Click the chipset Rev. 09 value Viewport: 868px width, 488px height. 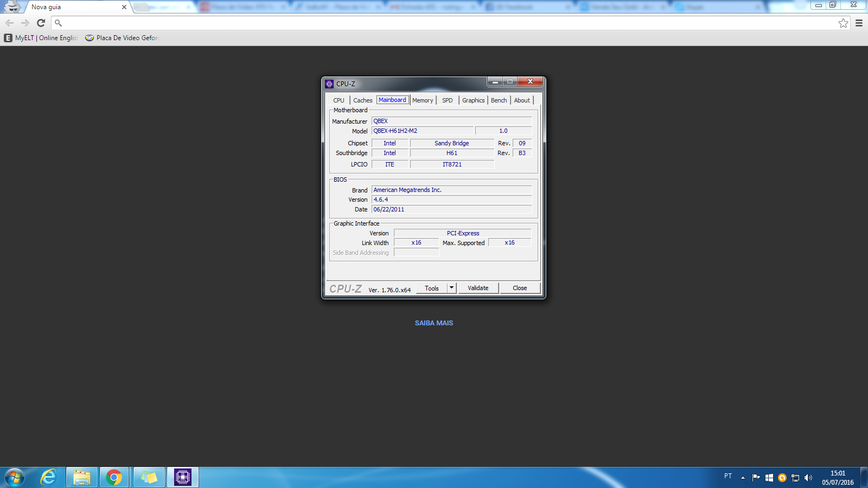(x=522, y=143)
